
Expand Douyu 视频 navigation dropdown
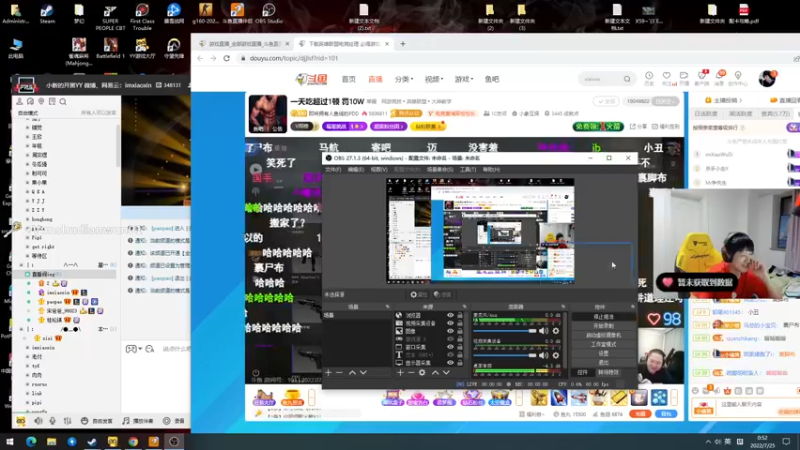[434, 79]
